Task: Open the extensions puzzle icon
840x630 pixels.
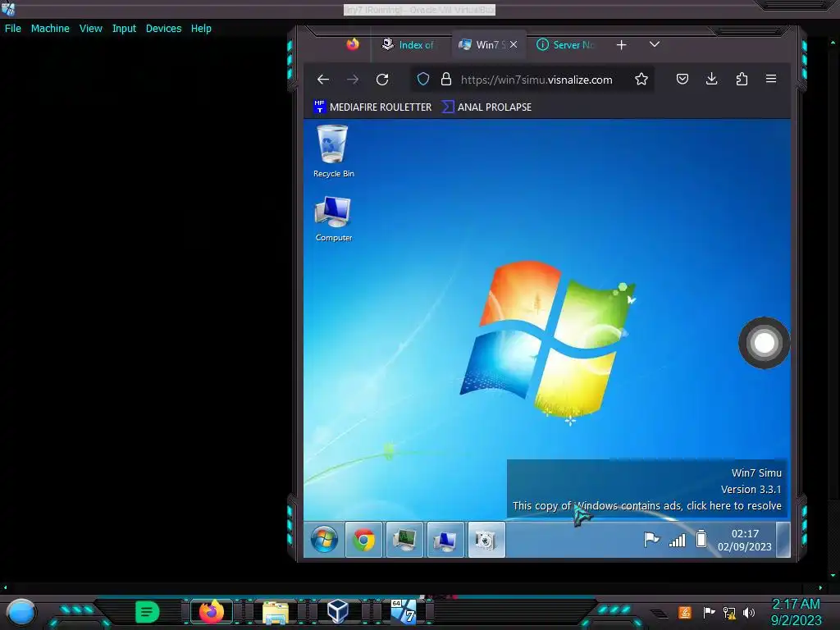Action: (x=742, y=80)
